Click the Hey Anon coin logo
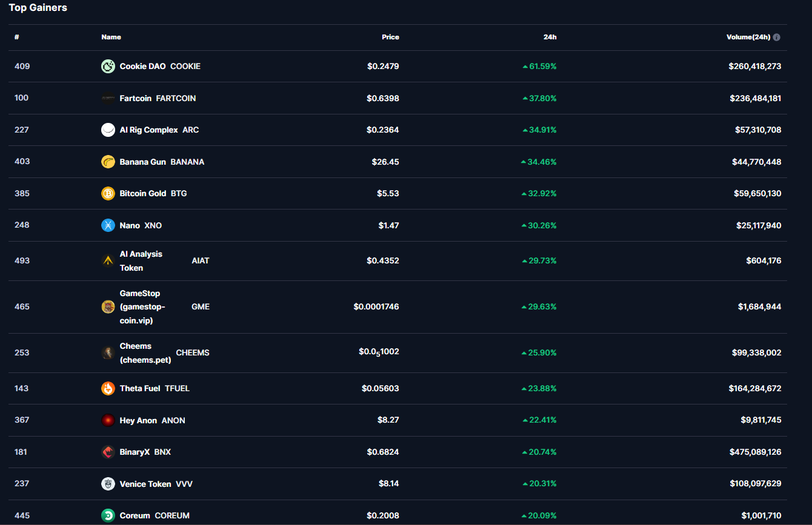 pyautogui.click(x=108, y=420)
